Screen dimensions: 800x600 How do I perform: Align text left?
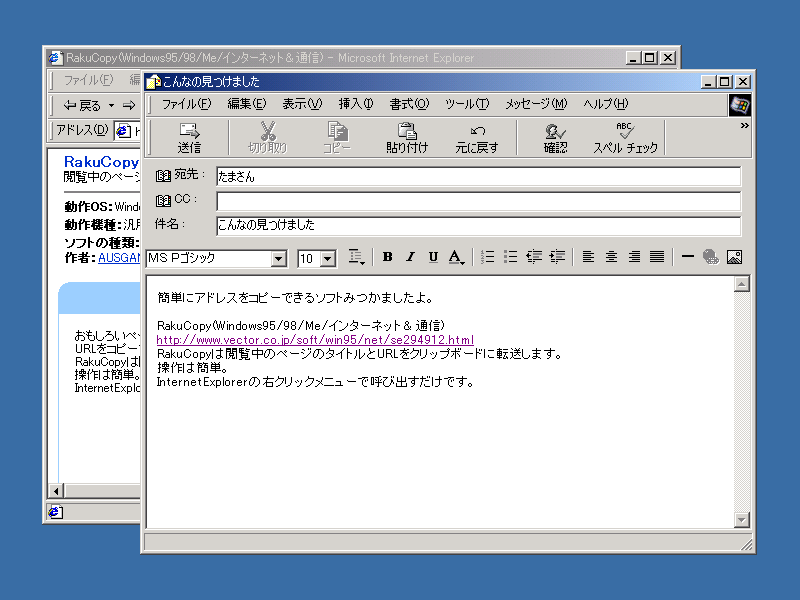[x=588, y=257]
